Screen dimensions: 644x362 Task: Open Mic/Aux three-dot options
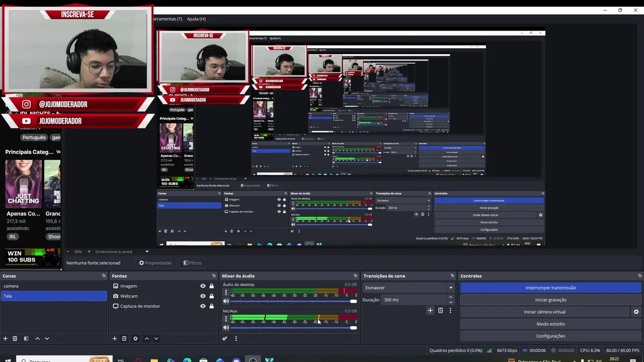pyautogui.click(x=226, y=319)
